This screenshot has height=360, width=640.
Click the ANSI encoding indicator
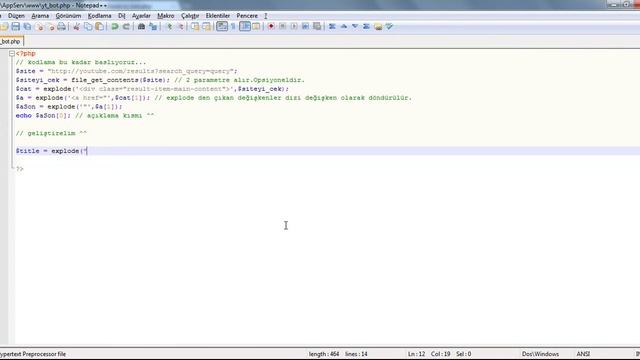point(583,354)
